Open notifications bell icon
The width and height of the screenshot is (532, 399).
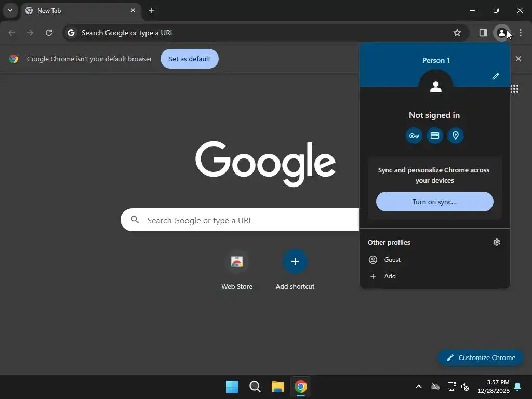coord(518,387)
